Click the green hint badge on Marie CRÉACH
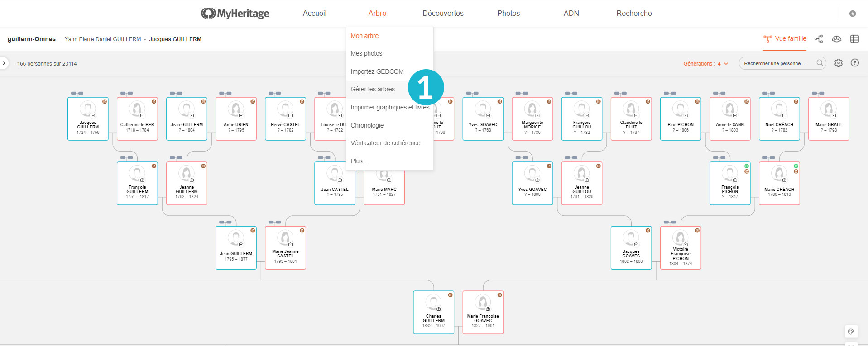 (796, 166)
